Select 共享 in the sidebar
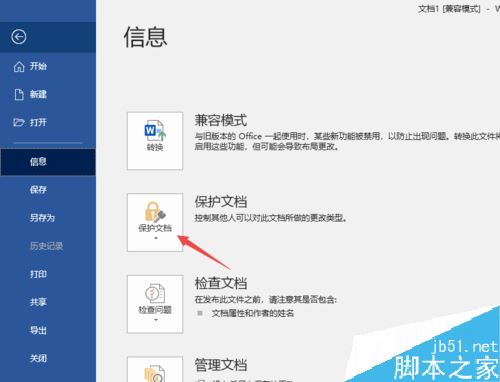The image size is (500, 382). (48, 302)
